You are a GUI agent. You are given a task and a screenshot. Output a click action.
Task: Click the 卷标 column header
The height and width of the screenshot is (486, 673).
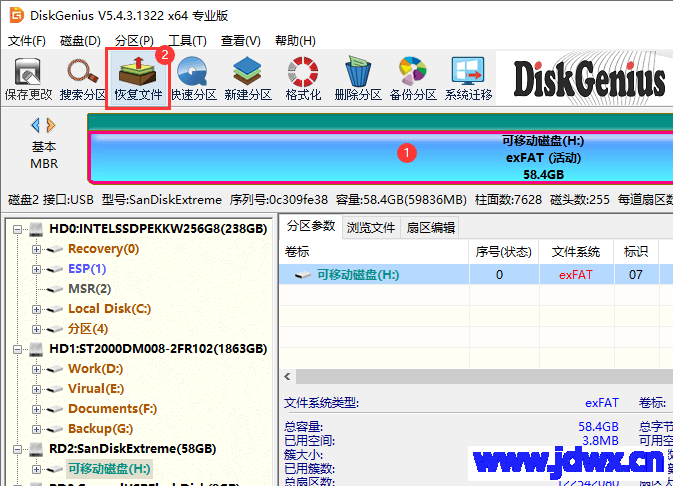[x=373, y=252]
